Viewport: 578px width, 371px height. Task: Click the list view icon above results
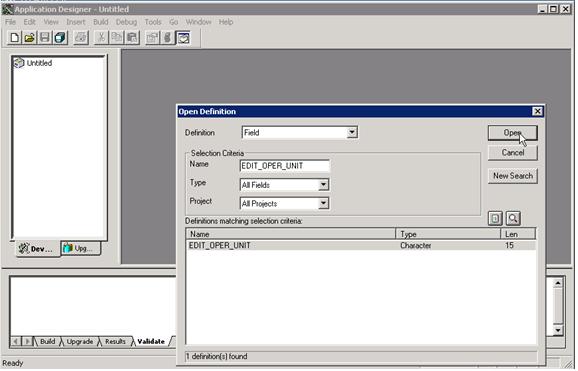coord(495,218)
